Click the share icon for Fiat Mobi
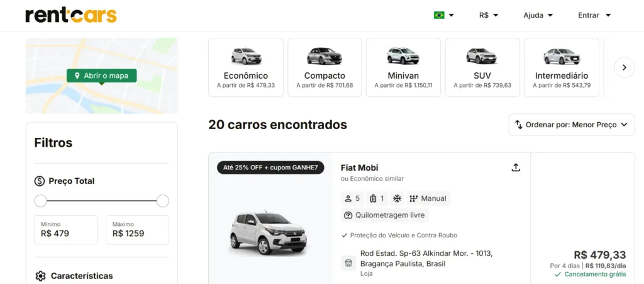 click(516, 168)
